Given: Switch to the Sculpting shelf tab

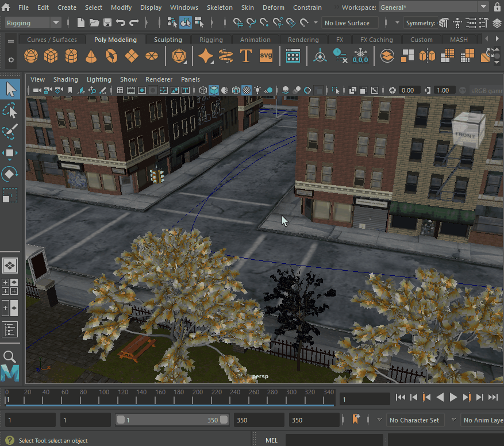Looking at the screenshot, I should [168, 40].
